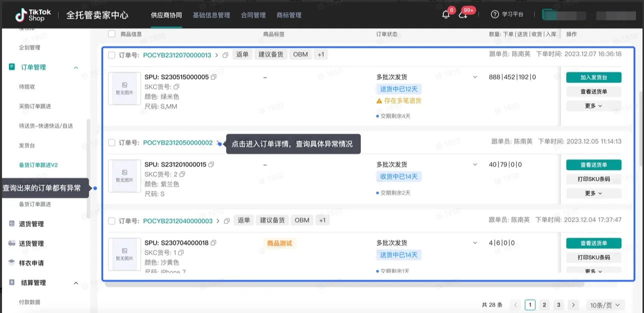Open the notification bell with 6 alerts

click(445, 14)
